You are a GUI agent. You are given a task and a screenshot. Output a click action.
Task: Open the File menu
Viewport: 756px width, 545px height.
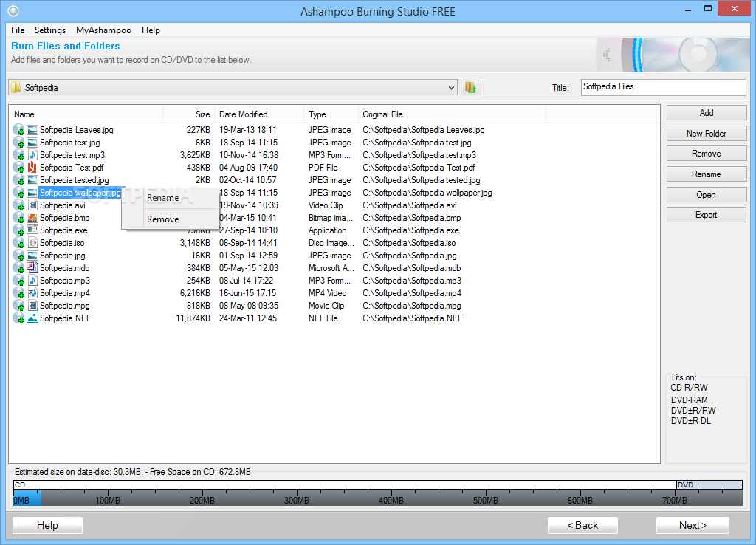coord(18,30)
